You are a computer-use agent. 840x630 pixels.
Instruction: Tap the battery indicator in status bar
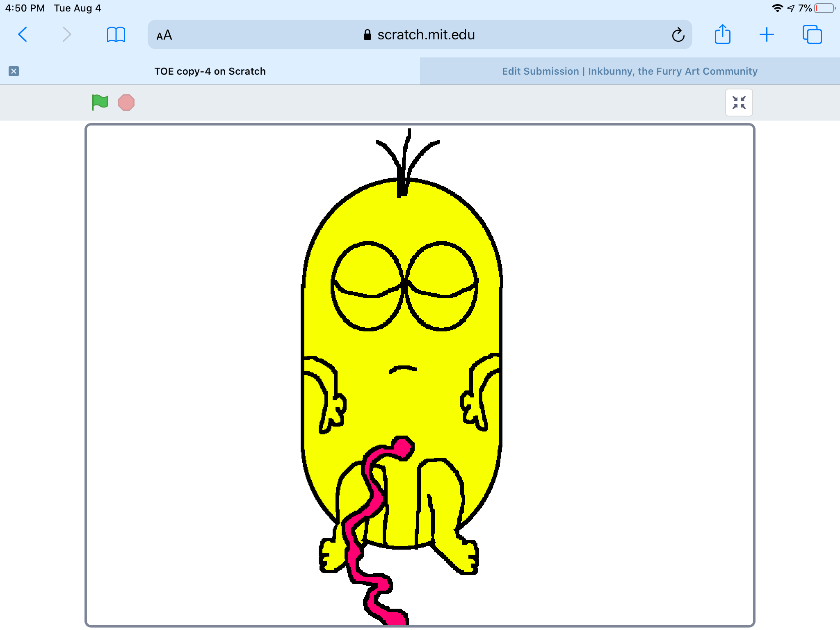pos(825,8)
